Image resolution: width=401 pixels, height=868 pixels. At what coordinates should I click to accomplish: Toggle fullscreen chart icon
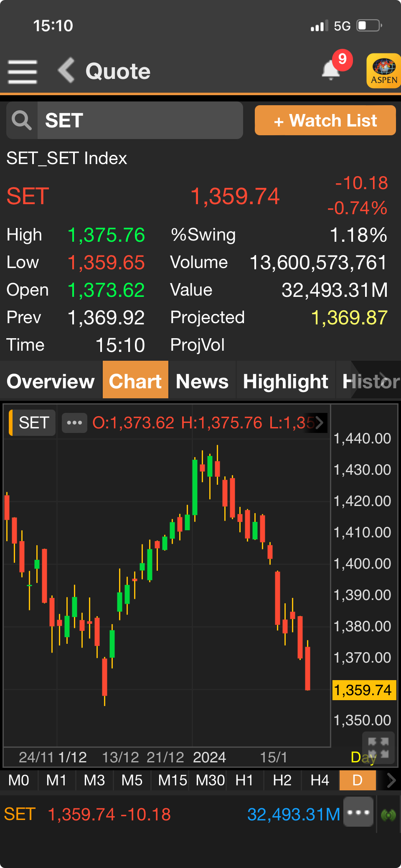point(378,748)
